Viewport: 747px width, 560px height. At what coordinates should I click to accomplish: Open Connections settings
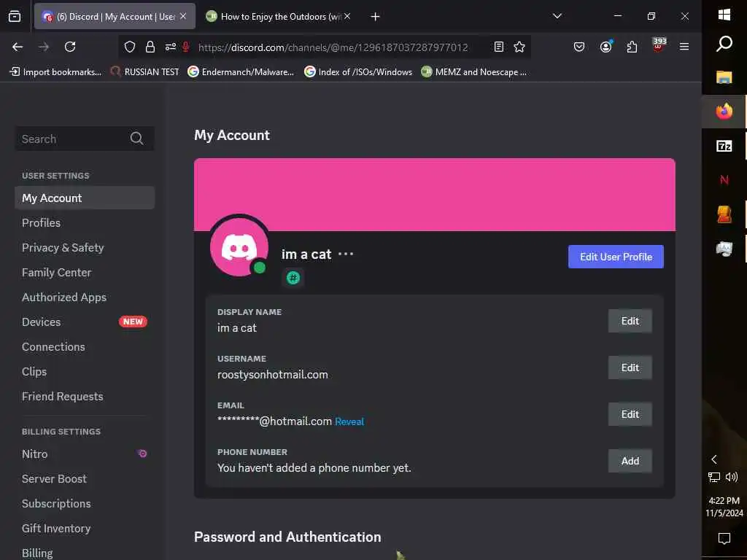pos(85,346)
